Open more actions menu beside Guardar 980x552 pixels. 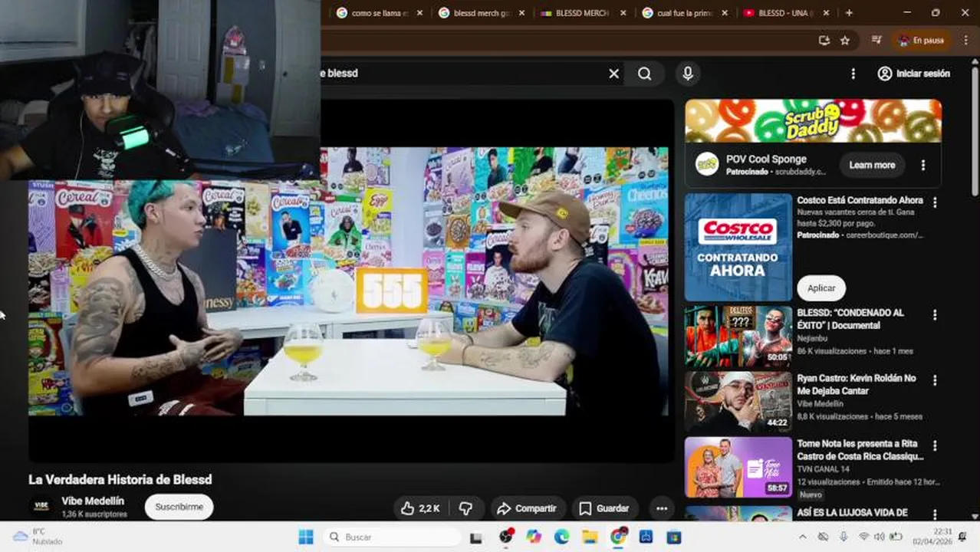pos(661,508)
